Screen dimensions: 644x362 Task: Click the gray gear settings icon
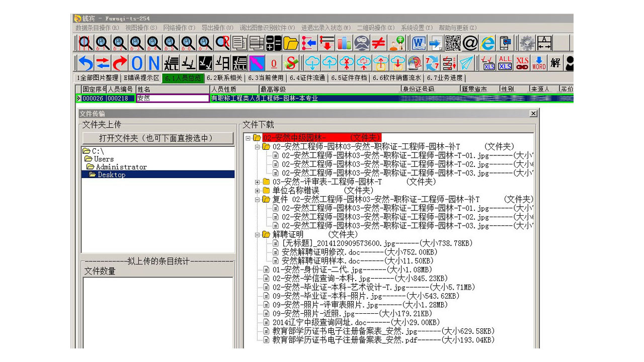tap(527, 43)
